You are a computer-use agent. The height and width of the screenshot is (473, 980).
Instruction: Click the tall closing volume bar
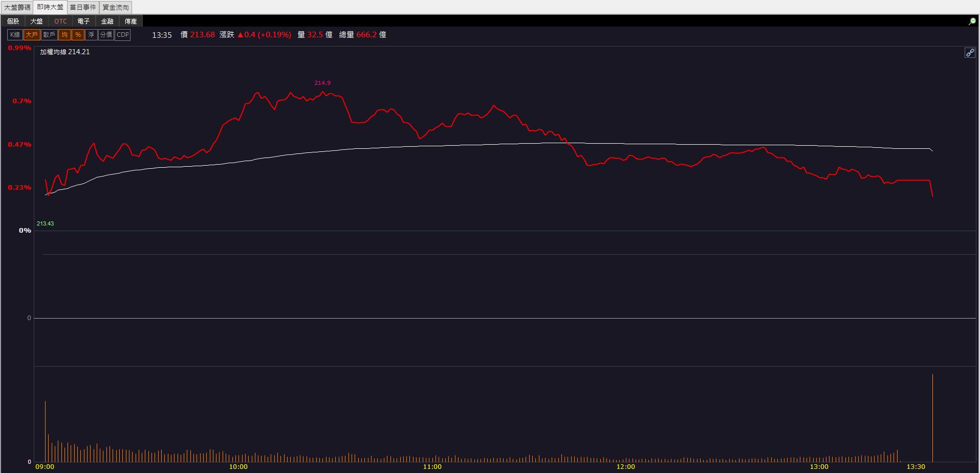coord(932,418)
